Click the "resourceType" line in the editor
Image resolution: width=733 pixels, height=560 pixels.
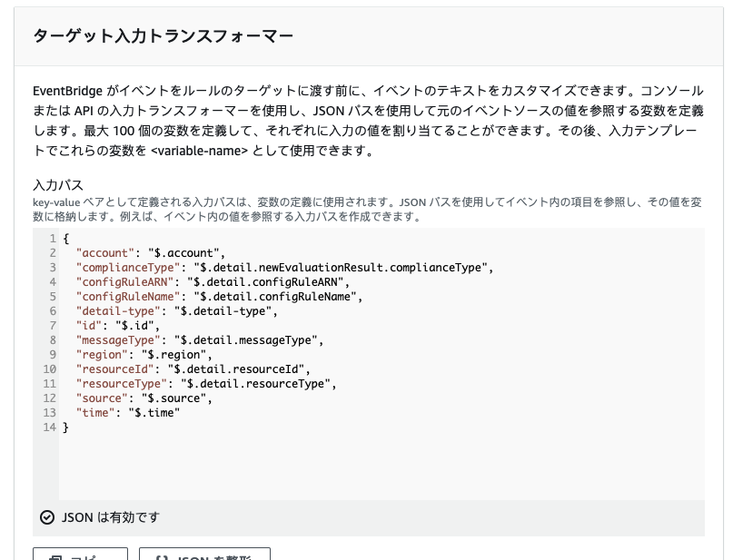click(x=206, y=383)
